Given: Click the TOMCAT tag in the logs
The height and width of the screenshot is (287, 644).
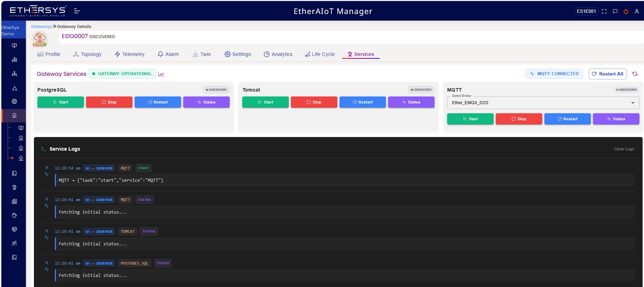Looking at the screenshot, I should tap(128, 231).
